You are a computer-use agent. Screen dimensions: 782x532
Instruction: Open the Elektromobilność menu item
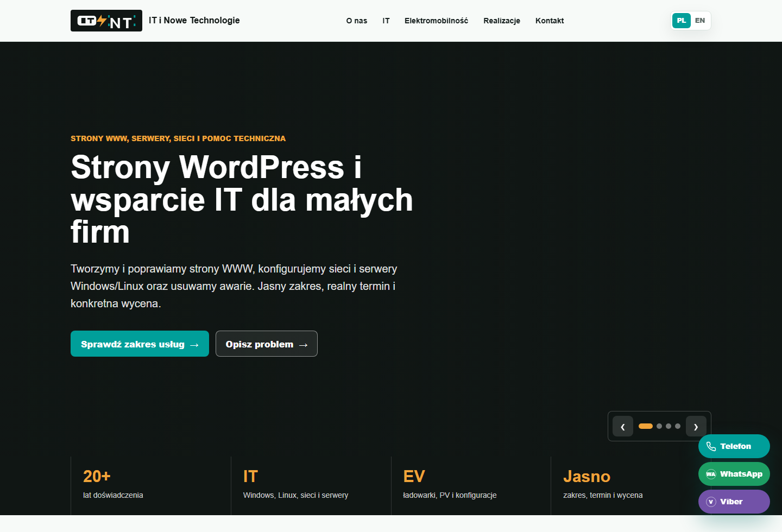click(x=436, y=21)
